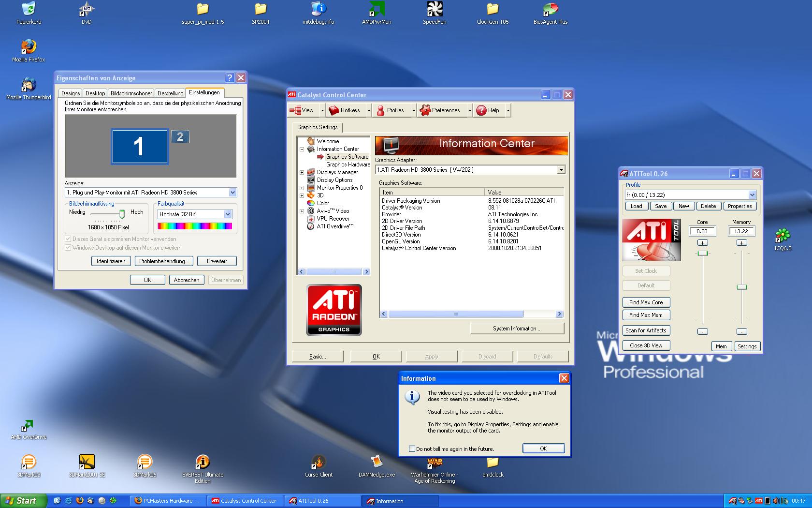812x508 pixels.
Task: Open the DvD desktop shortcut
Action: click(x=87, y=13)
